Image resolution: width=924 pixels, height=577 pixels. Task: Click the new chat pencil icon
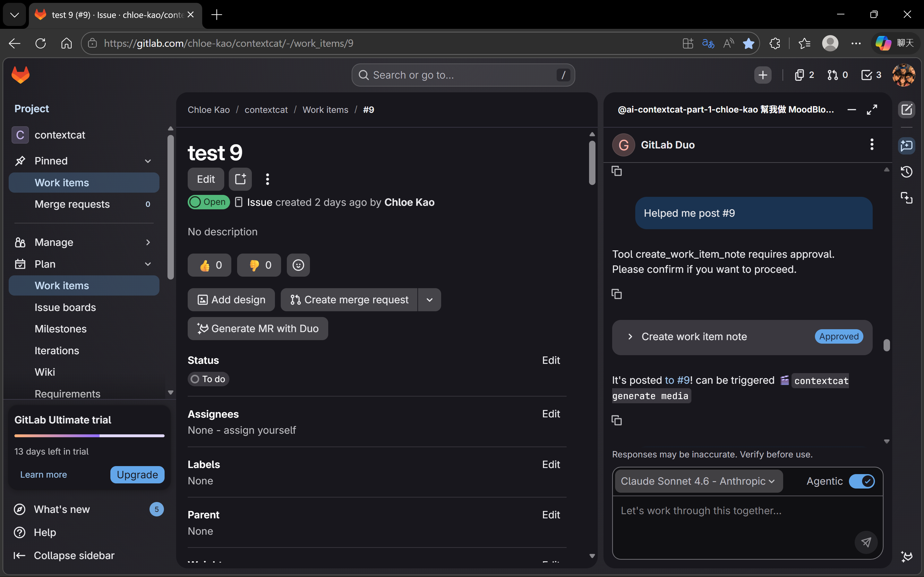[906, 110]
